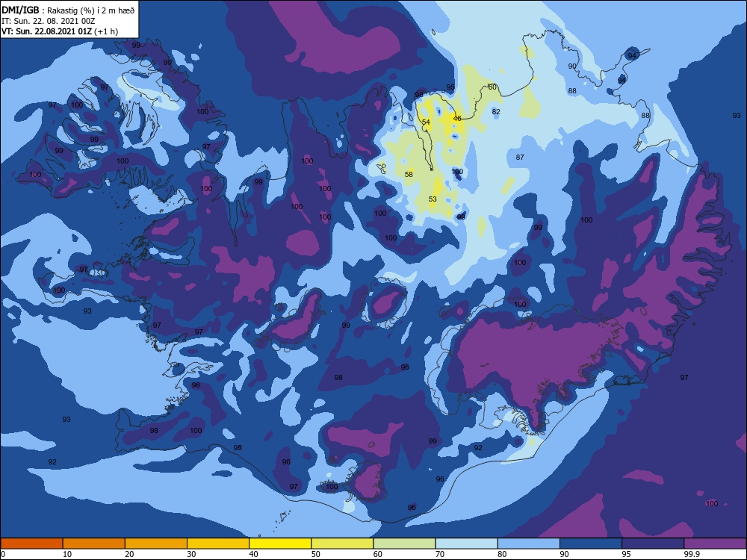Click the map humidity value '46'

(x=457, y=119)
